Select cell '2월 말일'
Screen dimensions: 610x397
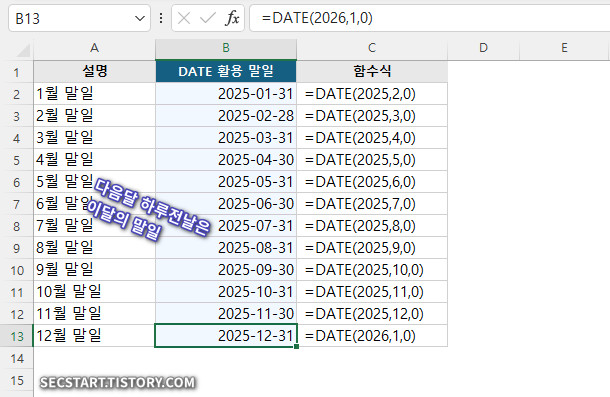[95, 116]
